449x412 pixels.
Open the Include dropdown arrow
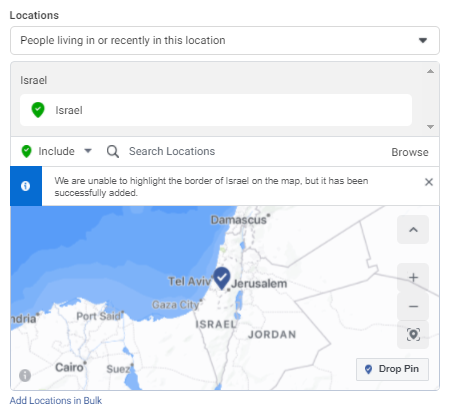pyautogui.click(x=88, y=151)
